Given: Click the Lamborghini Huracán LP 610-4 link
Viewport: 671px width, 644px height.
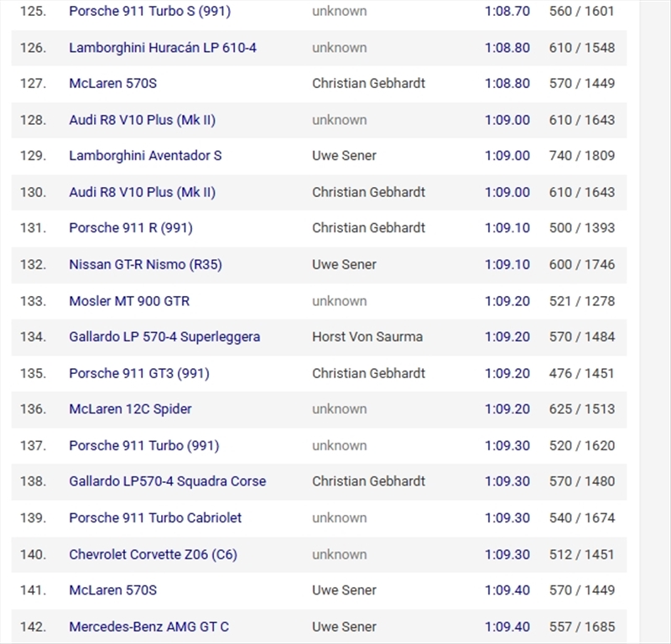Looking at the screenshot, I should (x=163, y=48).
